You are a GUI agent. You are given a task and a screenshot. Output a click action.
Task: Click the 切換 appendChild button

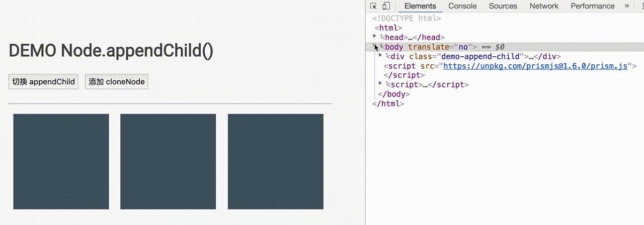point(43,82)
